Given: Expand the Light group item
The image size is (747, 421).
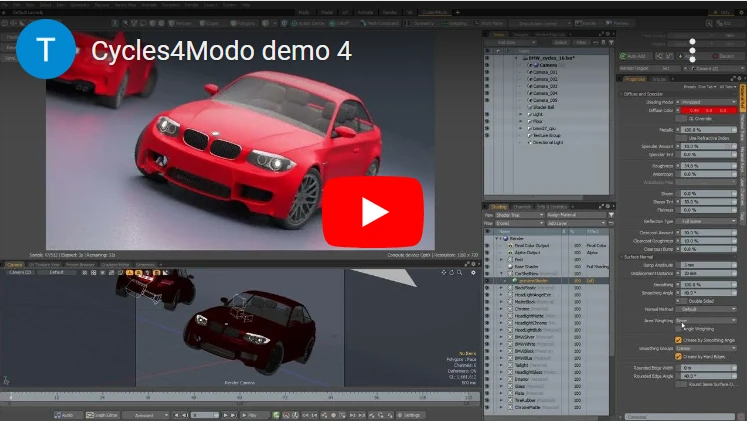Looking at the screenshot, I should (521, 114).
